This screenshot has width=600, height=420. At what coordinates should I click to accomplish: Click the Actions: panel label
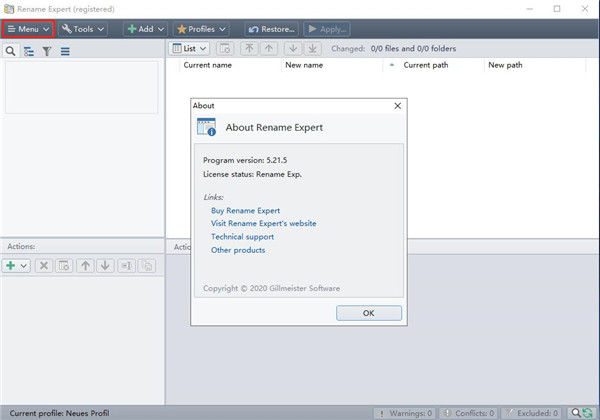21,247
